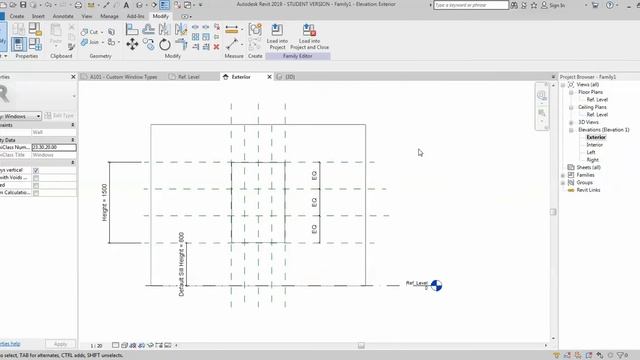Open the Family: Windows type selector dropdown
640x360 pixels.
pyautogui.click(x=20, y=116)
